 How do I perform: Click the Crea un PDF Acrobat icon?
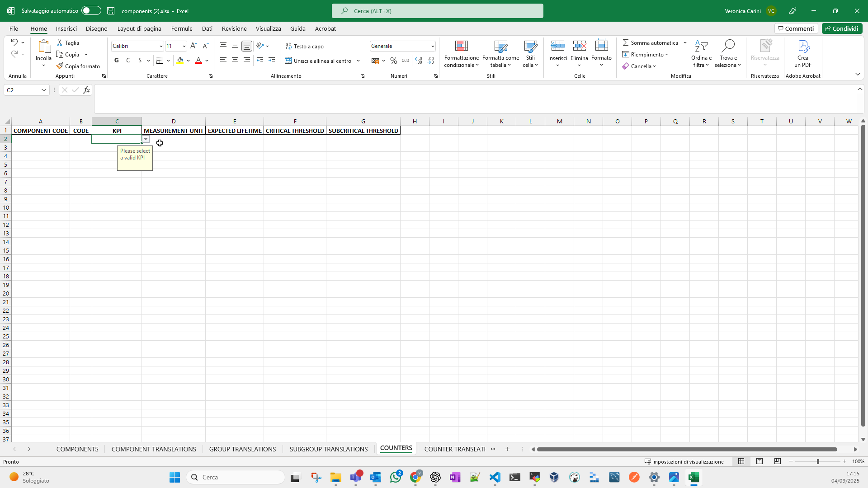tap(803, 46)
